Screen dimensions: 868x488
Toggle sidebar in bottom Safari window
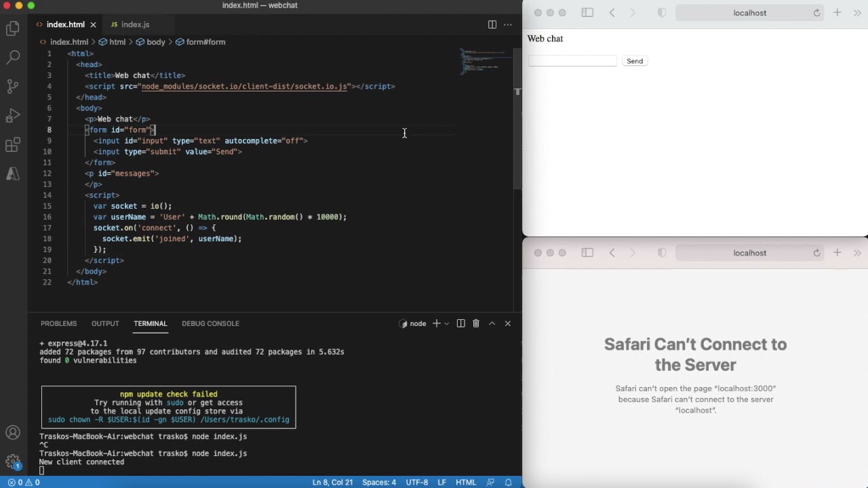pos(588,253)
